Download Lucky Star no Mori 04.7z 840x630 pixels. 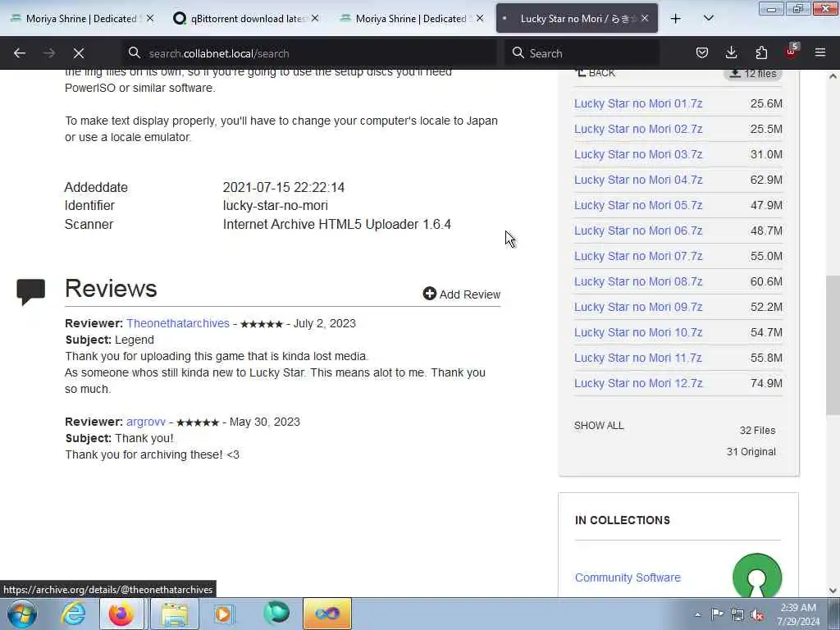pyautogui.click(x=638, y=180)
